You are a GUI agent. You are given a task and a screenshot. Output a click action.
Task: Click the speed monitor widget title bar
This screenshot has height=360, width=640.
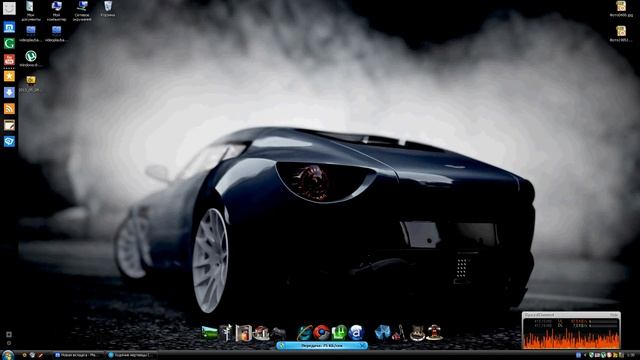click(571, 315)
